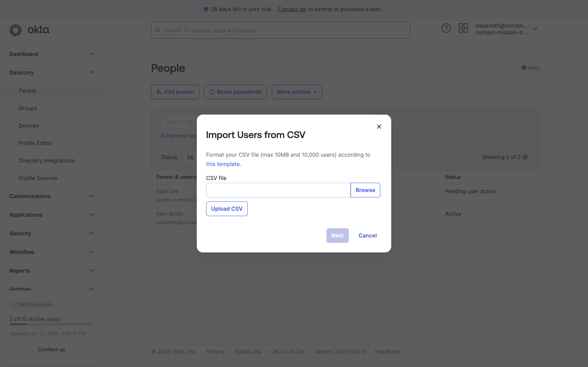Select Groups in the Directory menu

28,108
